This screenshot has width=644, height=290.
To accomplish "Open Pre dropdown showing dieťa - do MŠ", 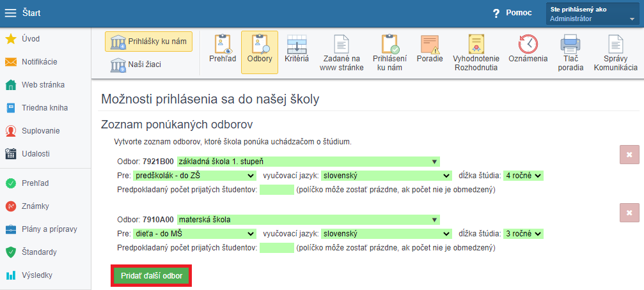I will 194,234.
